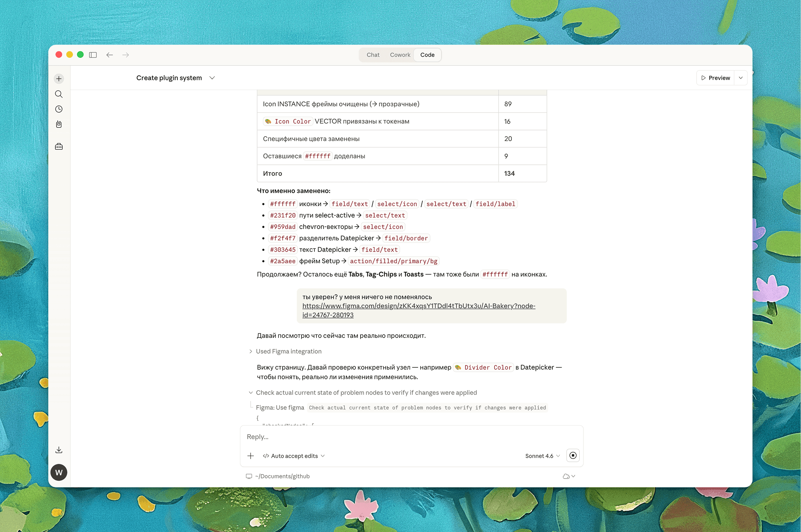Collapse the Check actual current state section
Screen dimensions: 801x532
[x=366, y=393]
